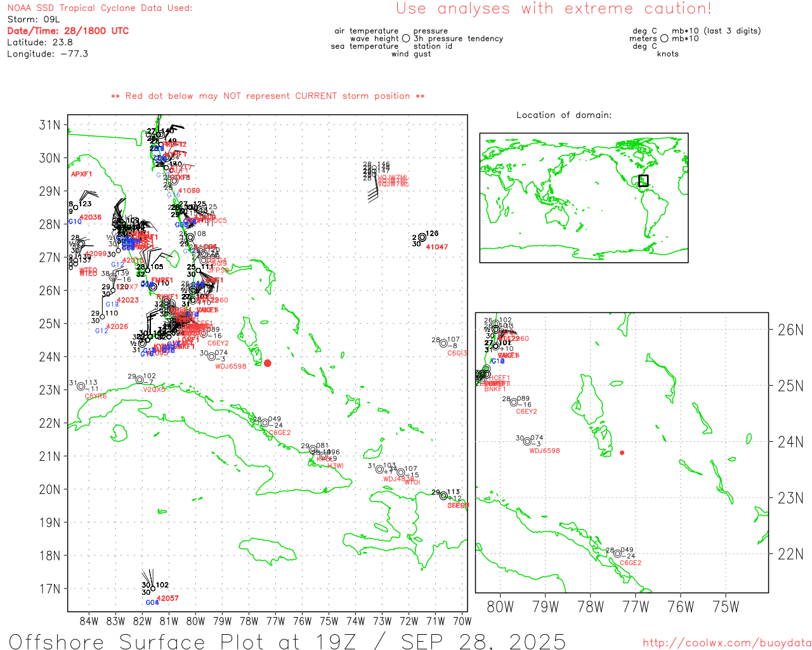Click station WDJ6598 circle on main map
Viewport: 812px width, 650px height.
(211, 356)
